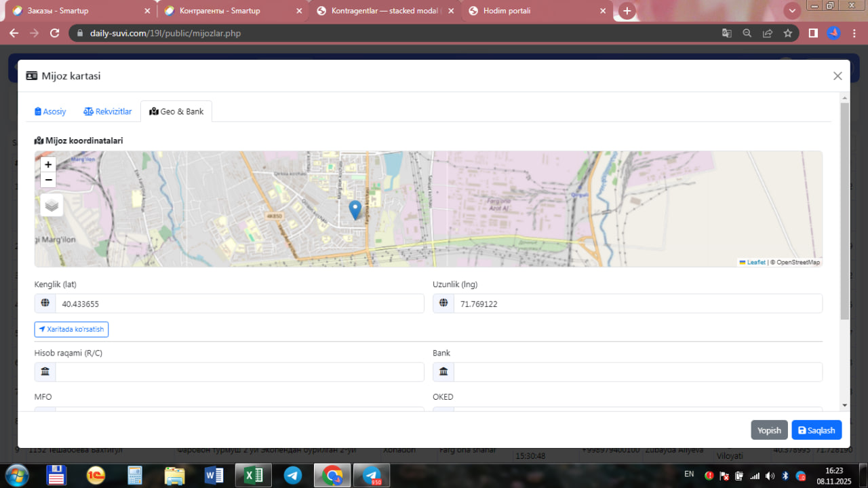The height and width of the screenshot is (488, 868).
Task: Expand the Chrome tab search dropdown
Action: coord(791,11)
